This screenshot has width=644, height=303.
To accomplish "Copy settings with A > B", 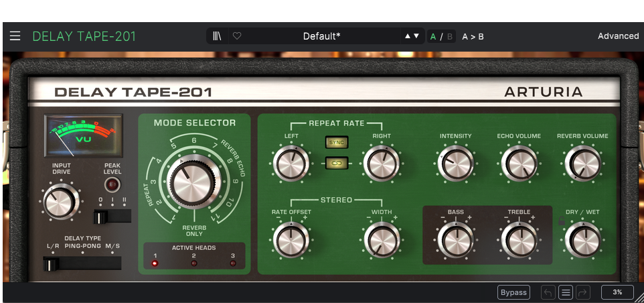I will tap(473, 37).
